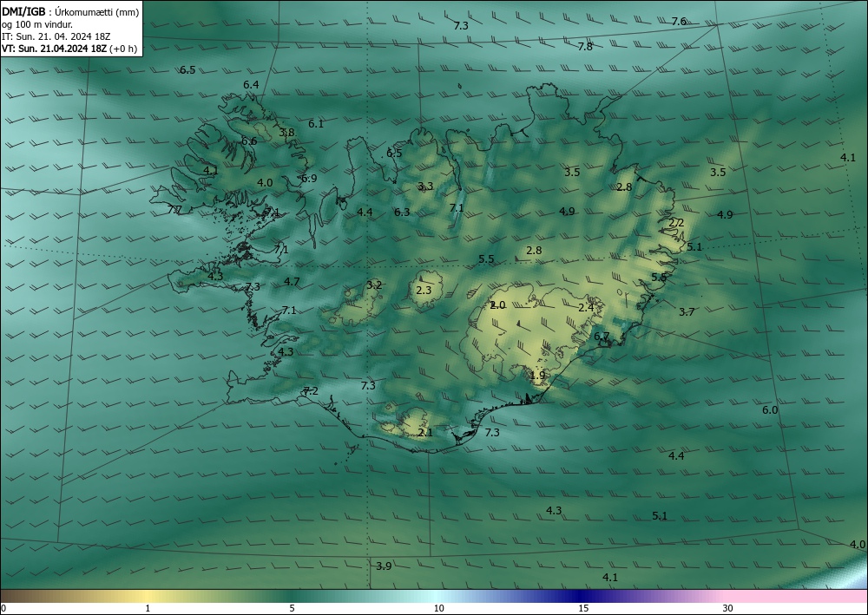The image size is (868, 615).
Task: Click the 2.1 value on the southern glacier
Action: pyautogui.click(x=425, y=433)
